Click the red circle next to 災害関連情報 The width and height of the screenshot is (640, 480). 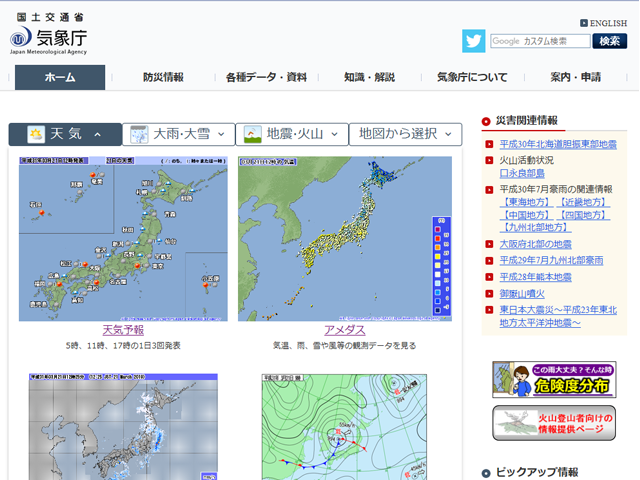click(487, 121)
